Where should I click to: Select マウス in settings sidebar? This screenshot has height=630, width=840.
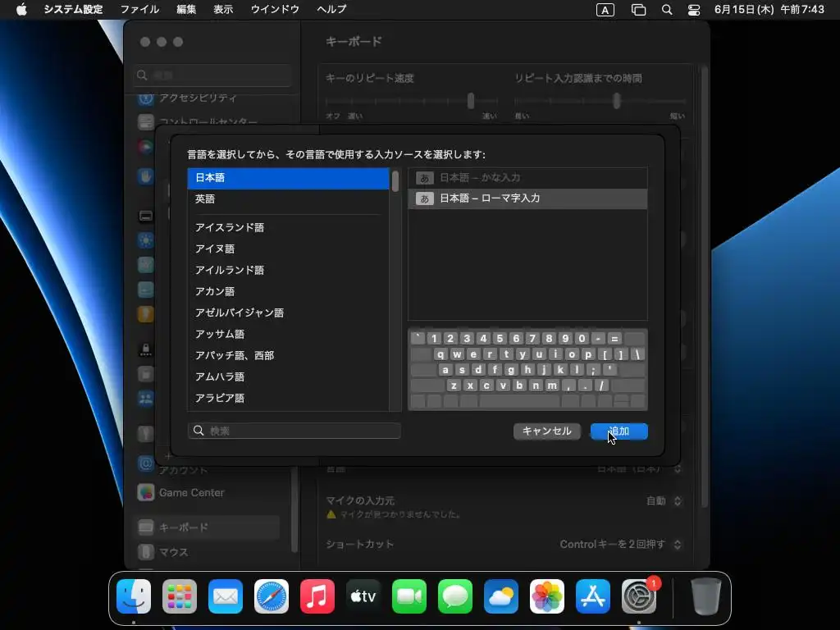(x=207, y=552)
